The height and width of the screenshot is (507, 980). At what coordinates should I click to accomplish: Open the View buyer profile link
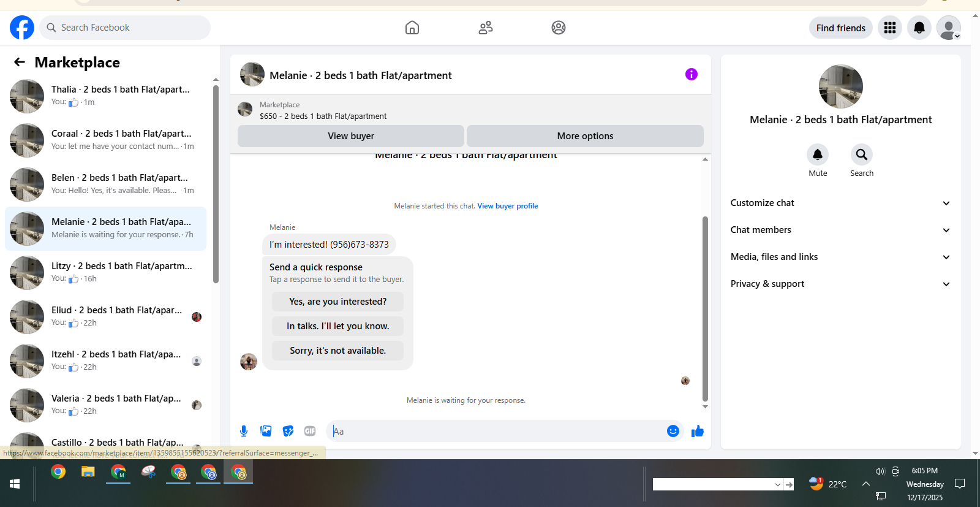tap(508, 206)
